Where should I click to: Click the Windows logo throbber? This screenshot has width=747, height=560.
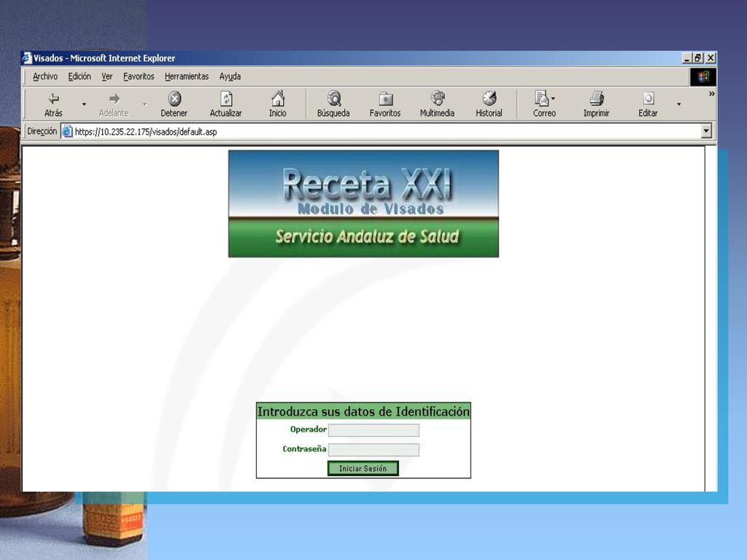coord(703,77)
